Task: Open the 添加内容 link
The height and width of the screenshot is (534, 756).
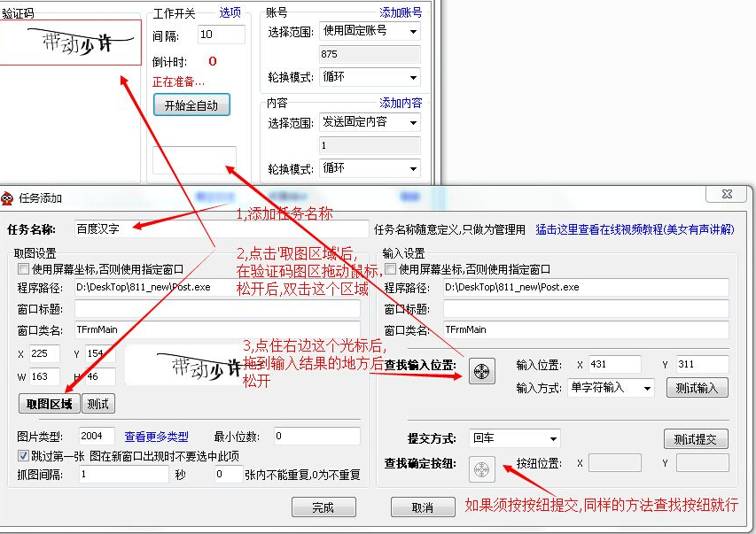Action: tap(401, 103)
